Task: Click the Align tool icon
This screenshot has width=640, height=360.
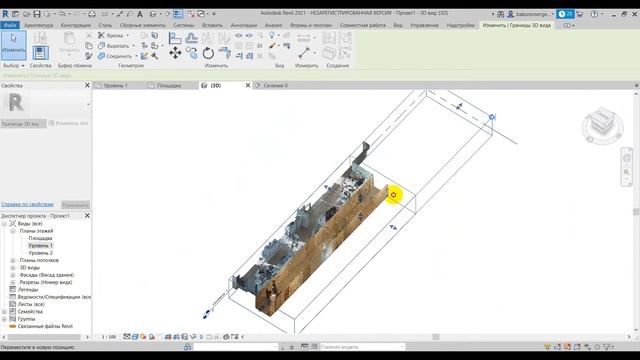Action: (175, 38)
